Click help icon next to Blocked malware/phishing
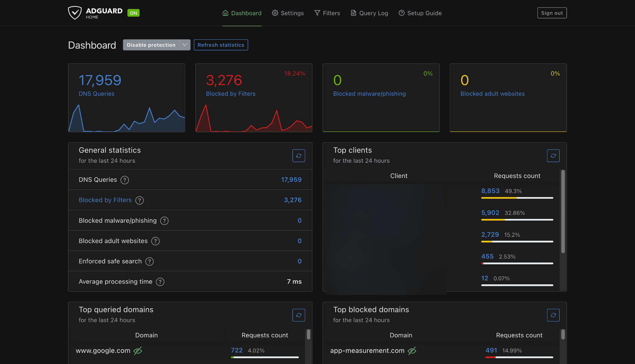This screenshot has width=635, height=364. [164, 221]
